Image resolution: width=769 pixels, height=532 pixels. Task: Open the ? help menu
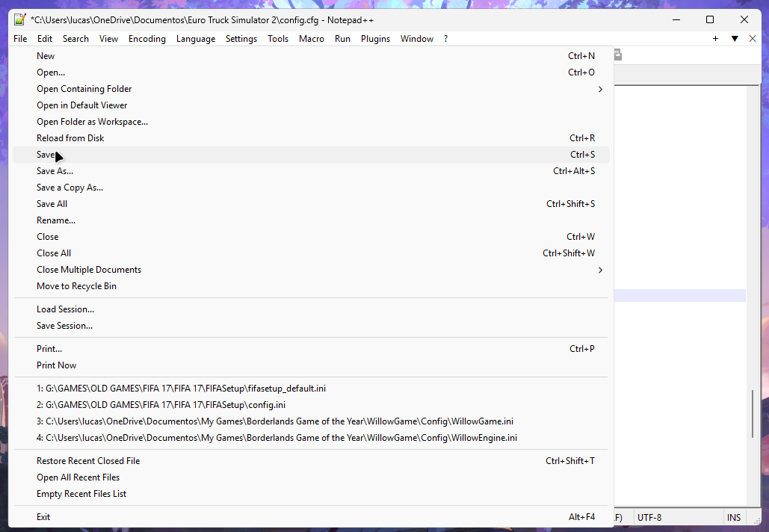coord(446,39)
